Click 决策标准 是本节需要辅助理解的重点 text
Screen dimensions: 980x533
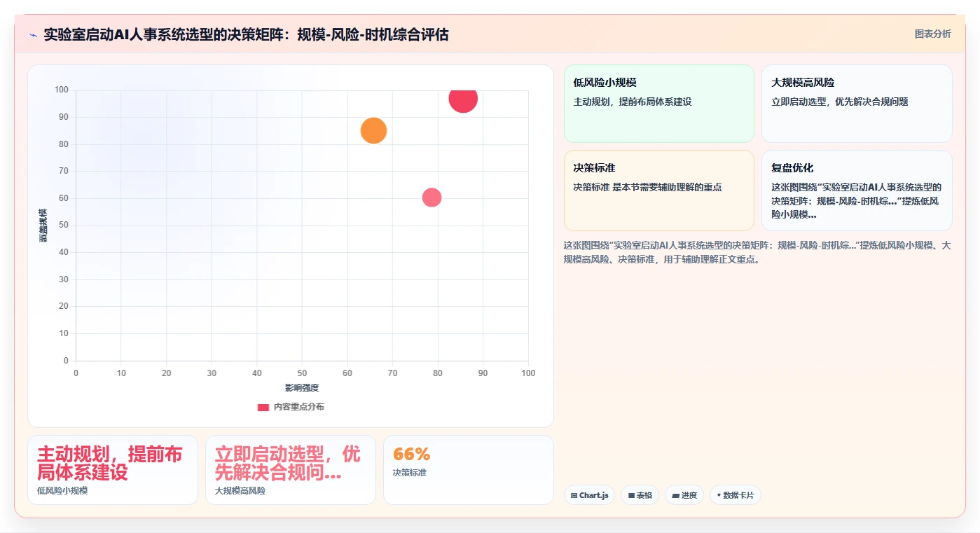point(647,187)
